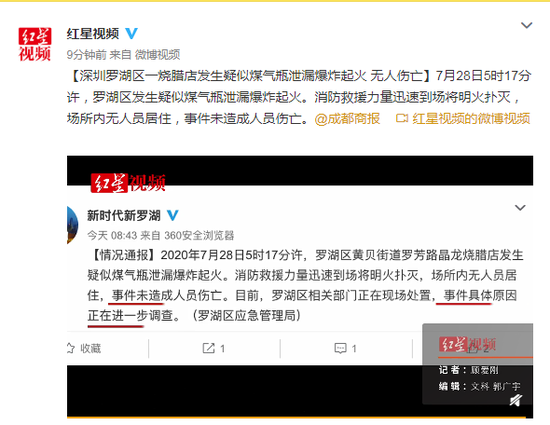Click the verified V badge next to 新时代新罗湖
The image size is (550, 425).
172,215
